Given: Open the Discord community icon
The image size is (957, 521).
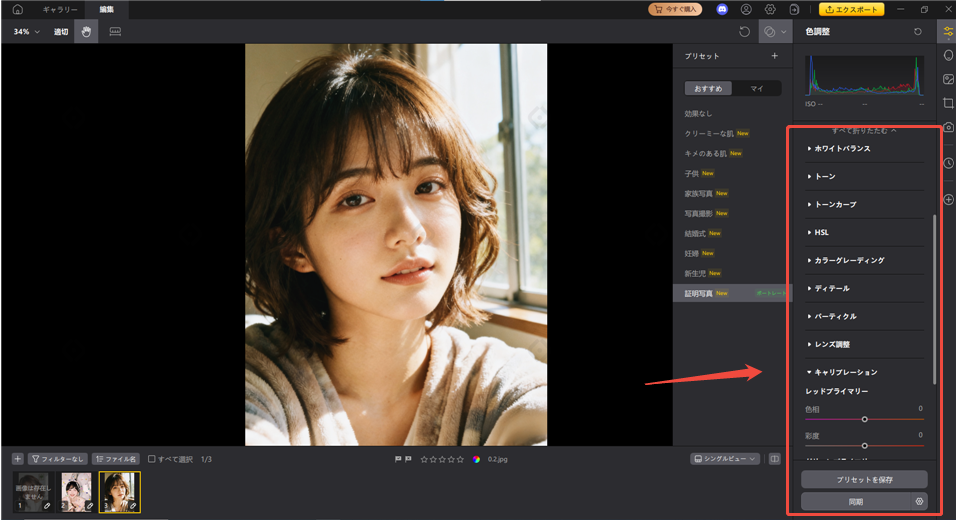Looking at the screenshot, I should coord(722,9).
